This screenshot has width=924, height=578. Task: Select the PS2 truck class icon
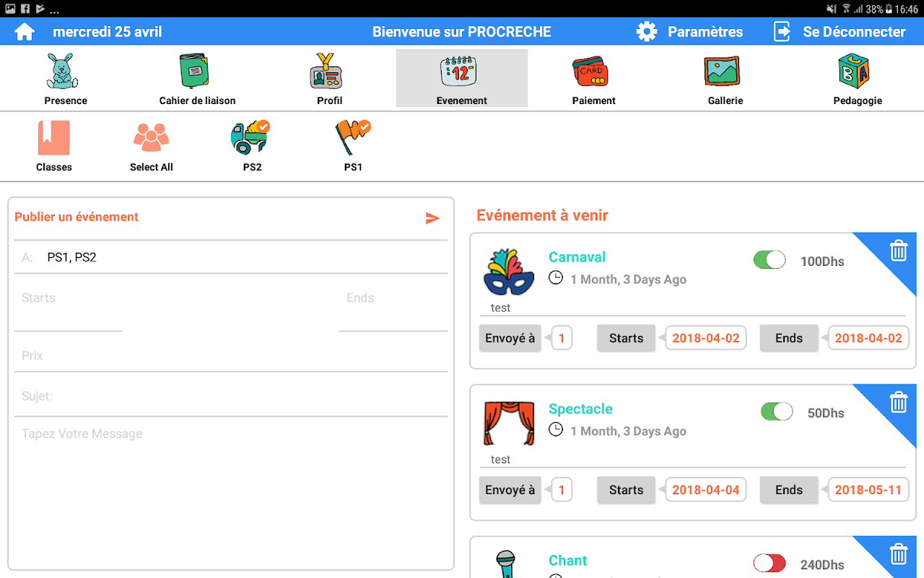click(250, 137)
